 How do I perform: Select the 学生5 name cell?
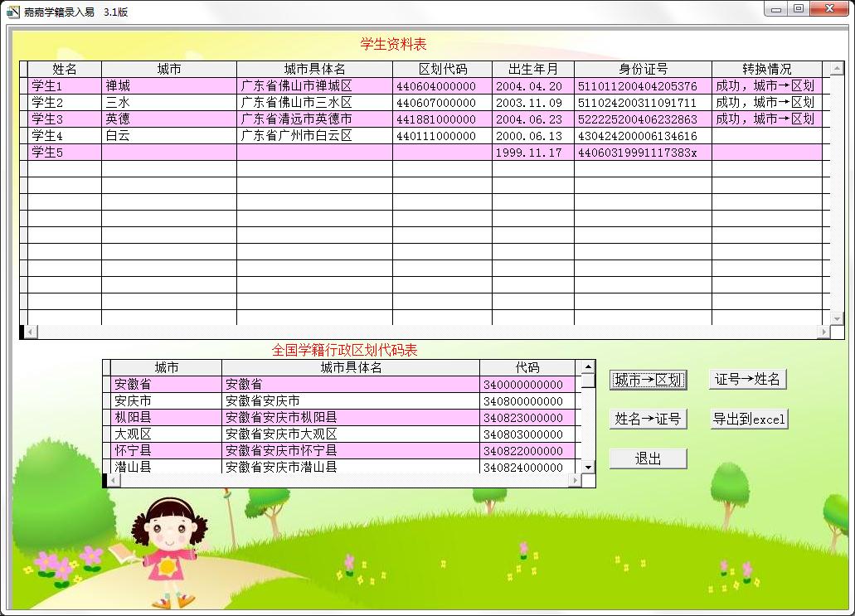point(65,153)
